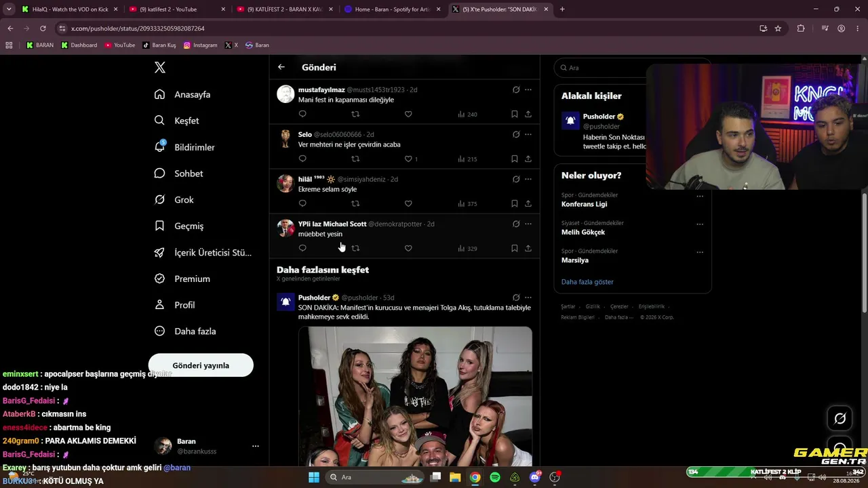
Task: Open the floating Grok button
Action: coord(840,418)
